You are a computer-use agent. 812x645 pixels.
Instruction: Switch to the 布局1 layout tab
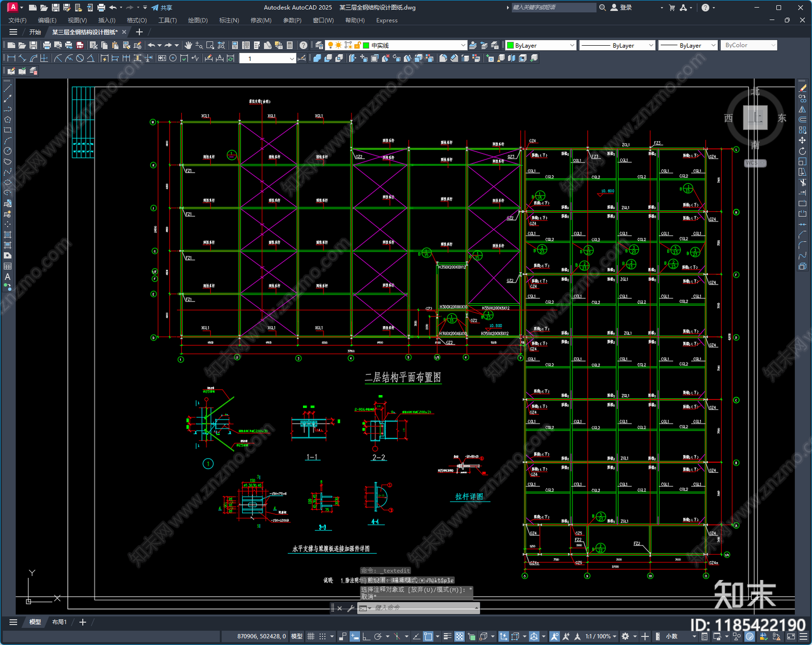tap(59, 622)
